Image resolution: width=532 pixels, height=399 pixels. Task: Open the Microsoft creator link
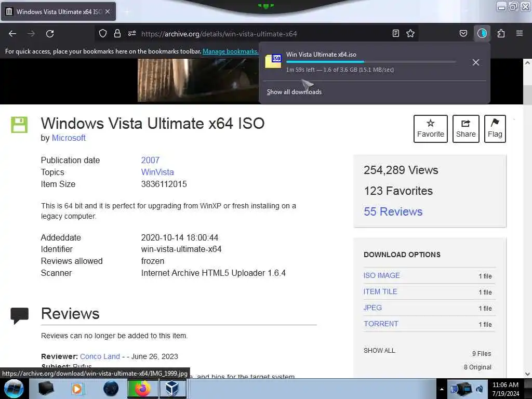pyautogui.click(x=69, y=138)
